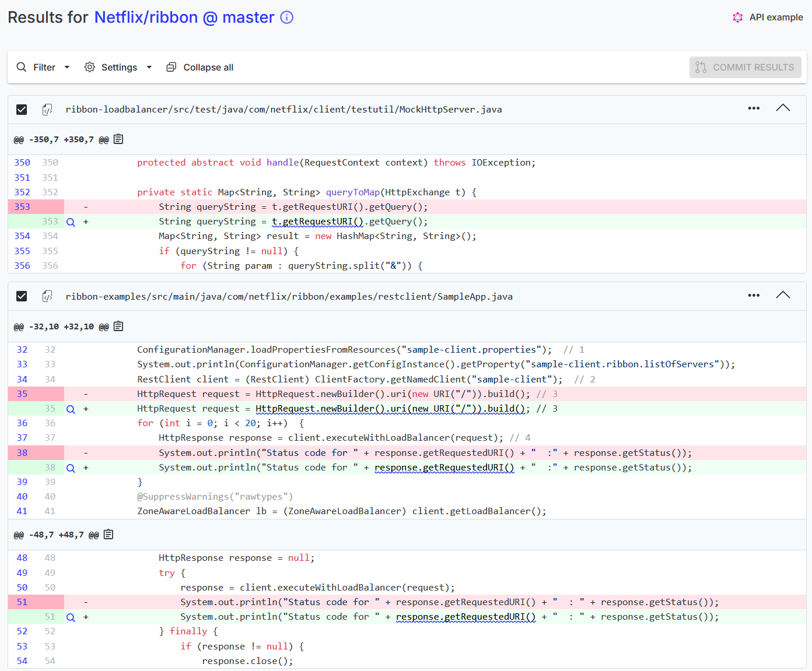Click removed line number 51
The width and height of the screenshot is (812, 671).
[x=22, y=602]
